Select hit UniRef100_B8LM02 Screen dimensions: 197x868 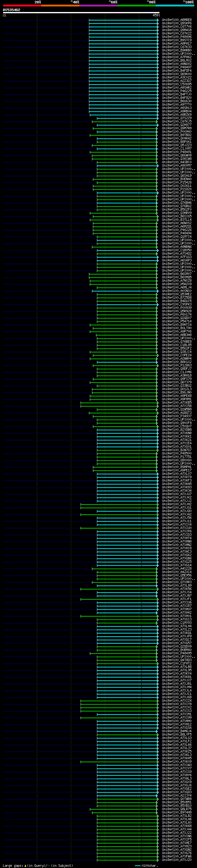click(177, 60)
